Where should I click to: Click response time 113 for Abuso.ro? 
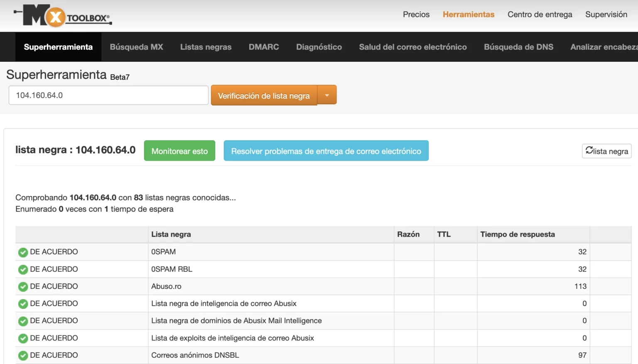pyautogui.click(x=580, y=286)
